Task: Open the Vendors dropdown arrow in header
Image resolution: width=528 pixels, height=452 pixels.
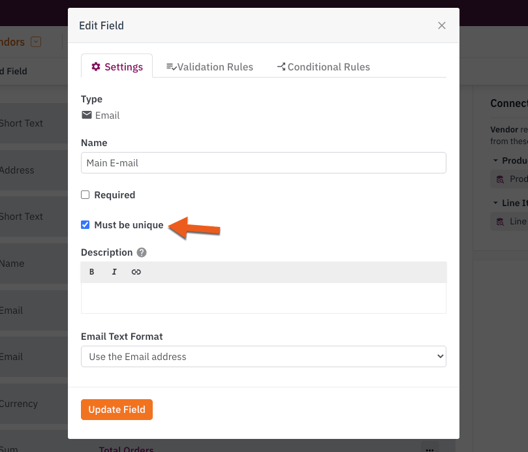Action: pyautogui.click(x=36, y=42)
